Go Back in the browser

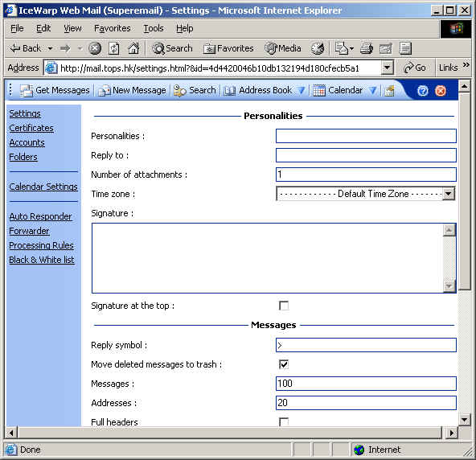(x=26, y=48)
